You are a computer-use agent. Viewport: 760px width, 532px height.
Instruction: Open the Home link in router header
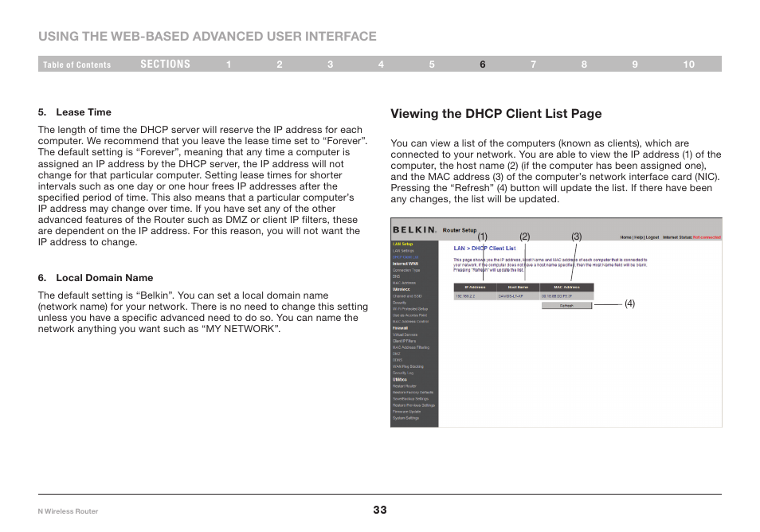(625, 237)
